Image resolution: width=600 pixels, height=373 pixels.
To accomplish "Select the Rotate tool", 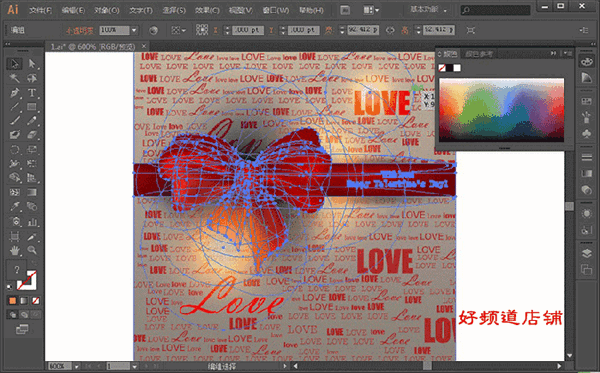I will (x=14, y=150).
